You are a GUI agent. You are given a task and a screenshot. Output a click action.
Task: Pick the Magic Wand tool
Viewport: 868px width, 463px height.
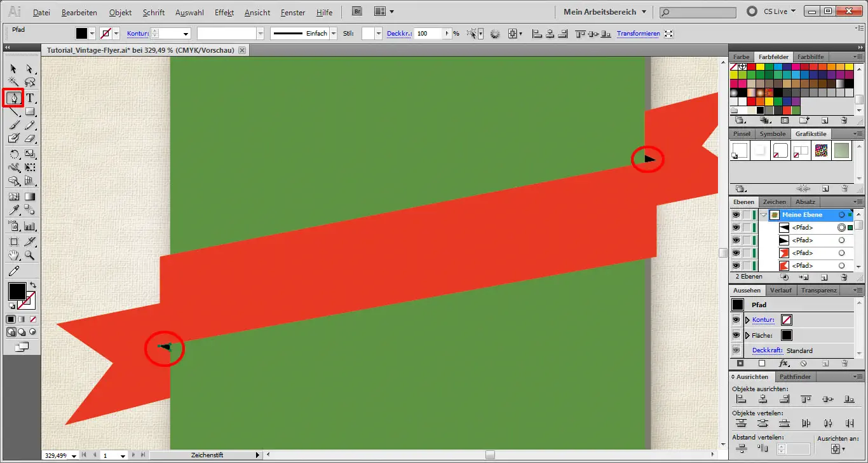(x=13, y=83)
